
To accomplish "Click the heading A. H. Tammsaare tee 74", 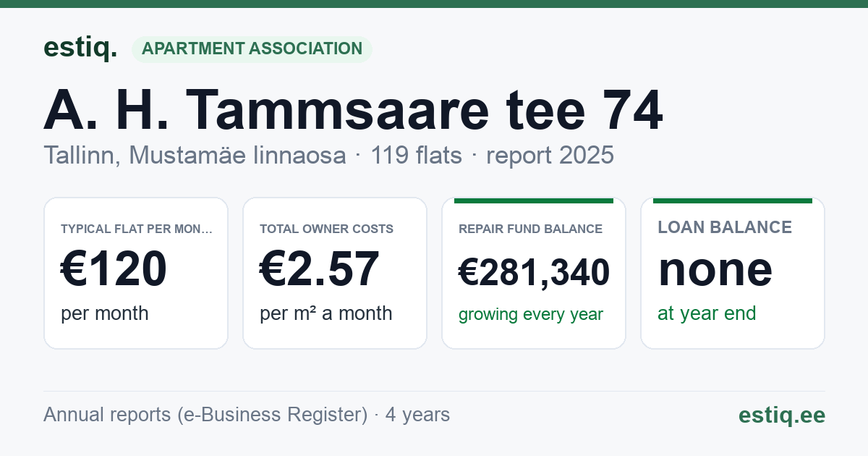I will coord(353,110).
